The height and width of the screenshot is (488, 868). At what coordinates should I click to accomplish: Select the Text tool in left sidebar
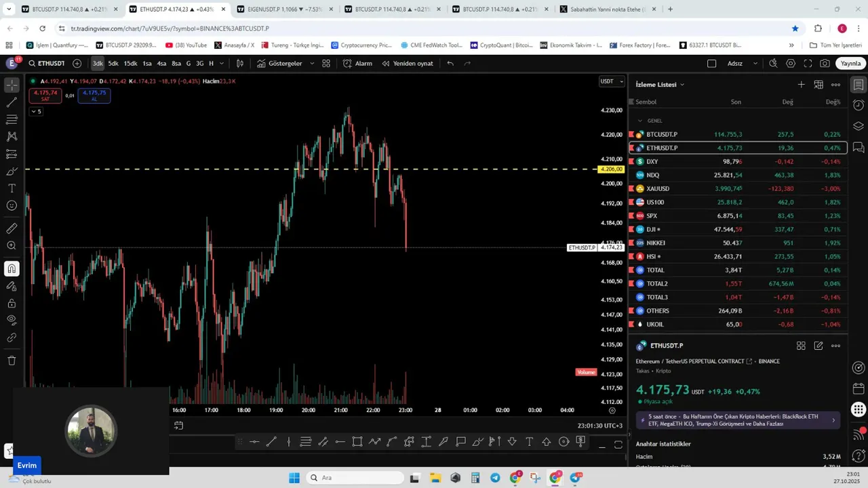(12, 188)
